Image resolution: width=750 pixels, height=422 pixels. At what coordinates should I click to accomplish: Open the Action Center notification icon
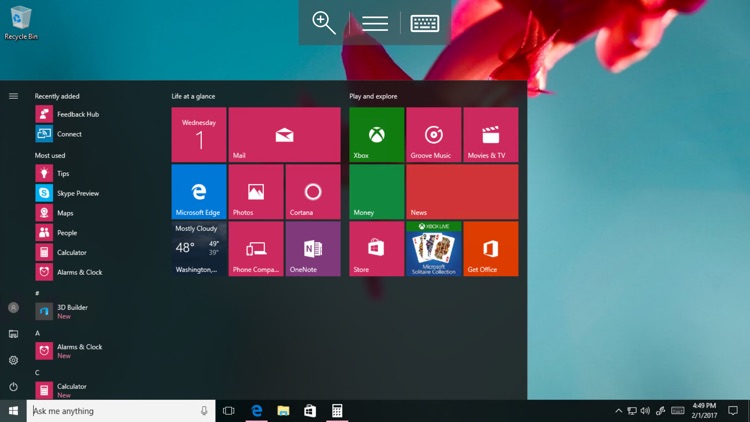point(733,411)
